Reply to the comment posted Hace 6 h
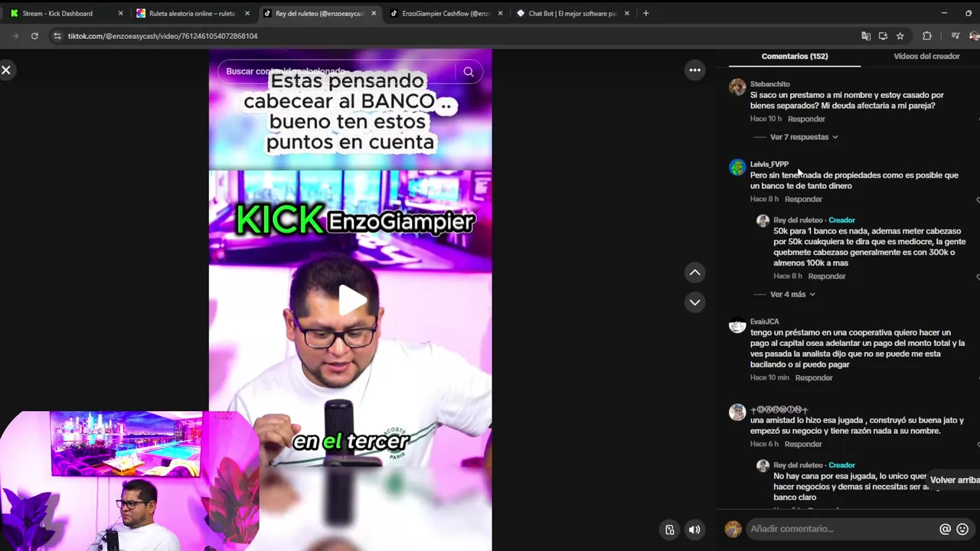 pos(803,445)
